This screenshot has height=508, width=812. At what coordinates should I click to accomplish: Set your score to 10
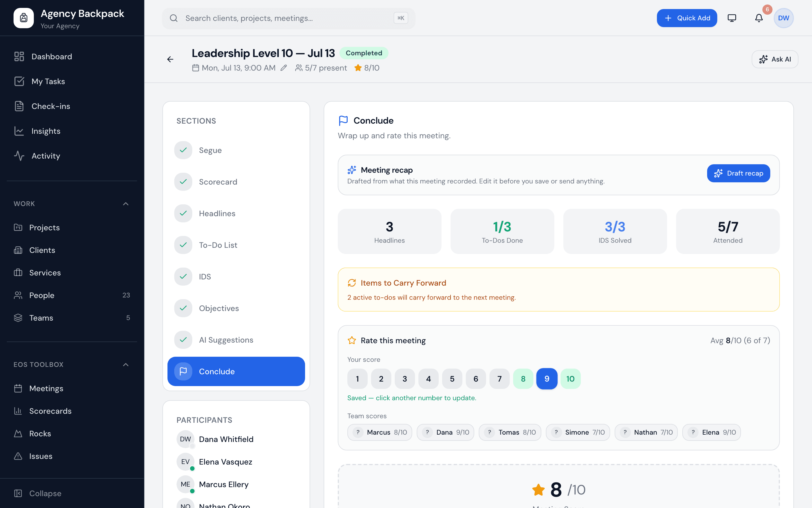pyautogui.click(x=570, y=379)
